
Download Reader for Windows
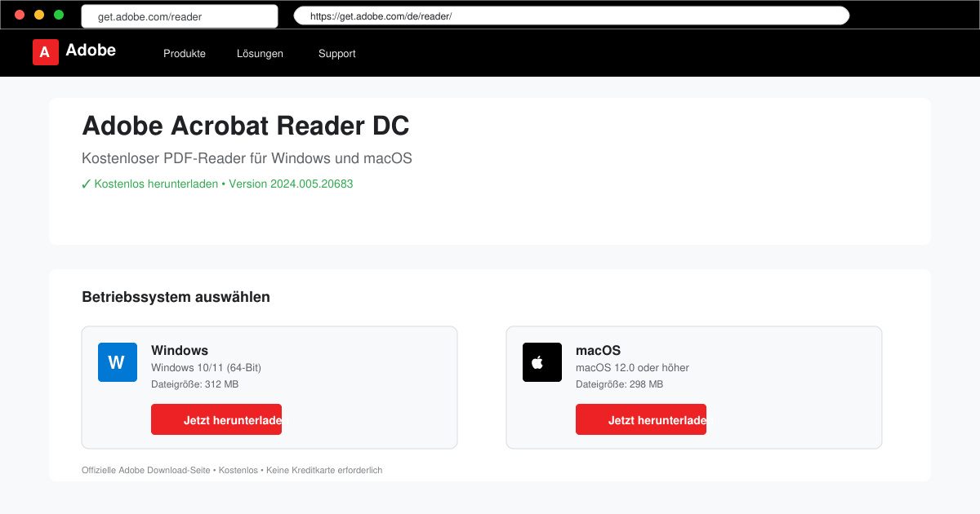pyautogui.click(x=216, y=419)
